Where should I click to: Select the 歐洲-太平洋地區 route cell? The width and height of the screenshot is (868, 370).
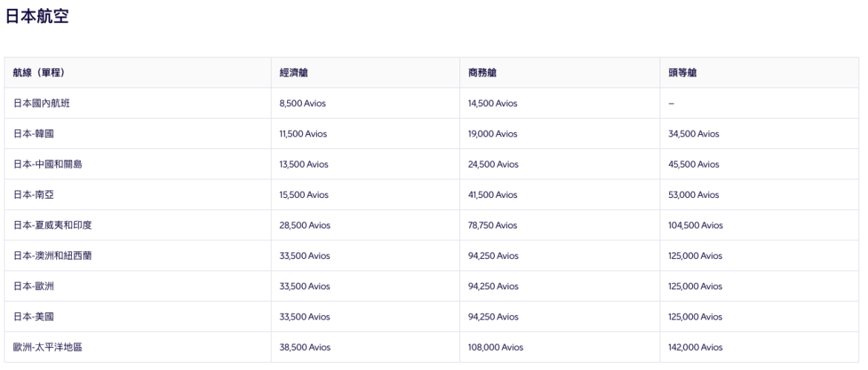(x=47, y=347)
